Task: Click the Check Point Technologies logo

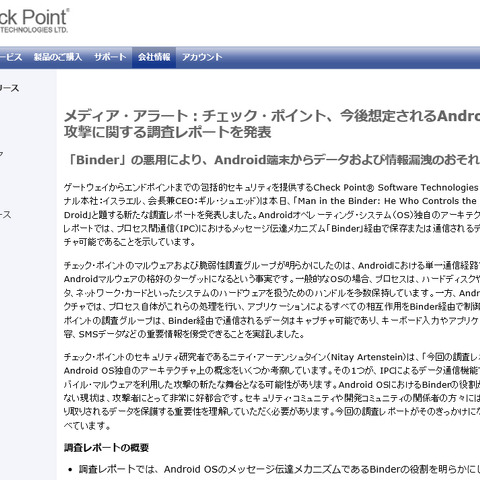Action: coord(34,21)
